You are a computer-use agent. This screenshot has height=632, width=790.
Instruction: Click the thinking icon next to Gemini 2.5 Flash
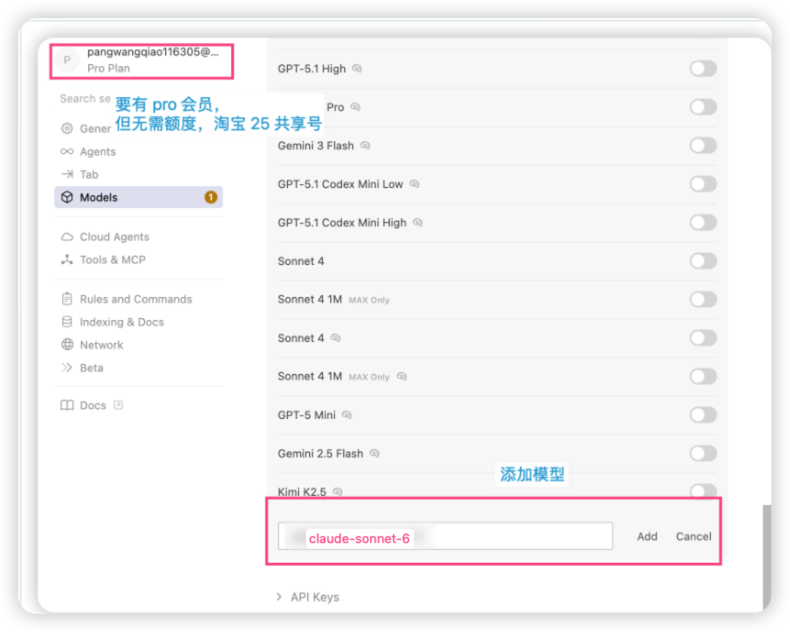(x=374, y=453)
